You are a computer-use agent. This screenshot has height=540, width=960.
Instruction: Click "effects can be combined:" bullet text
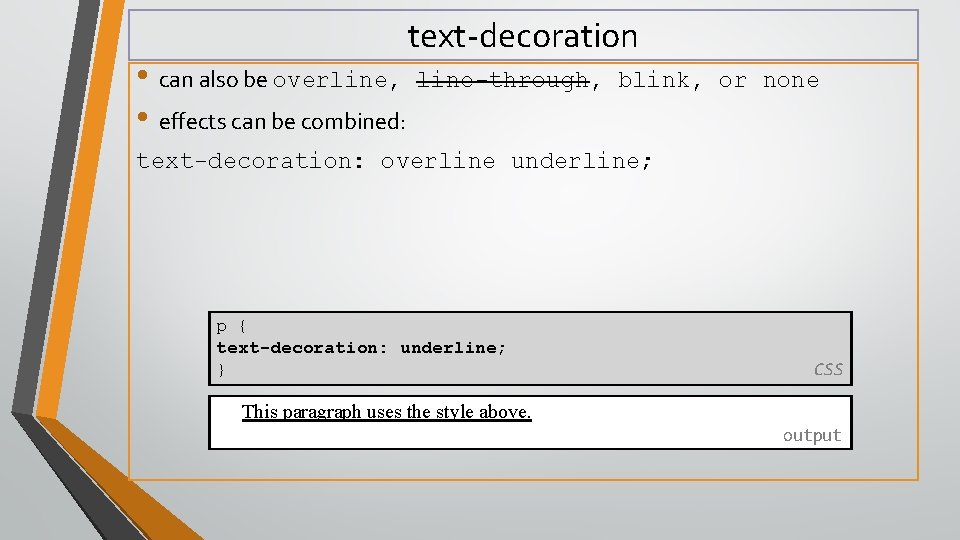pos(282,121)
